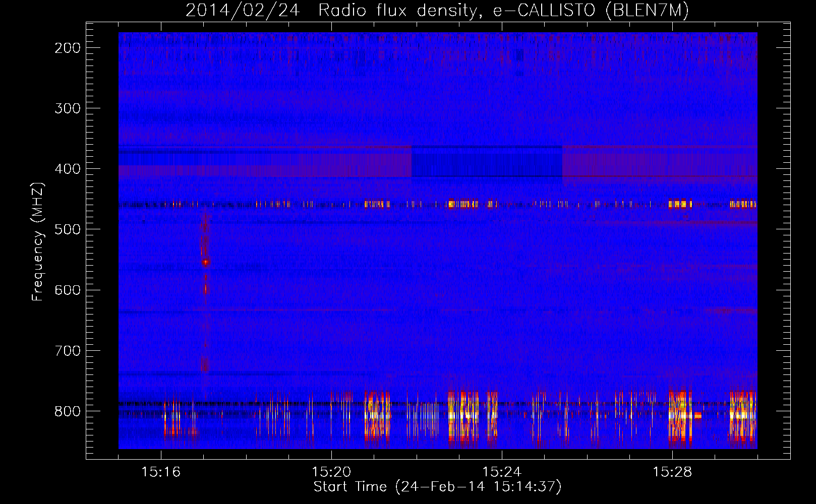Click the red burst spot near 600 MHz
The image size is (816, 504).
(x=205, y=289)
